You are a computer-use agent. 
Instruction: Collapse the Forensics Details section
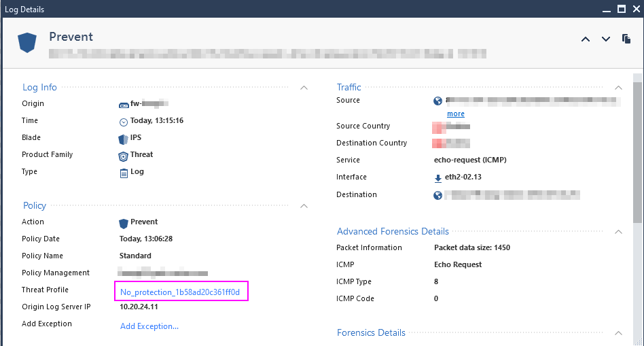click(x=618, y=333)
